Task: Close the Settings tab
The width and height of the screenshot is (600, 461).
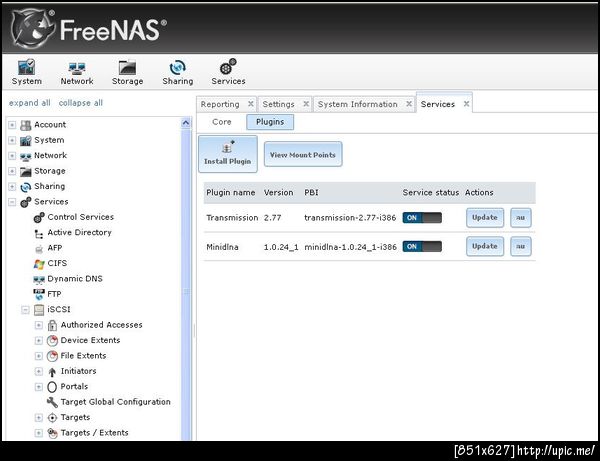Action: 306,104
